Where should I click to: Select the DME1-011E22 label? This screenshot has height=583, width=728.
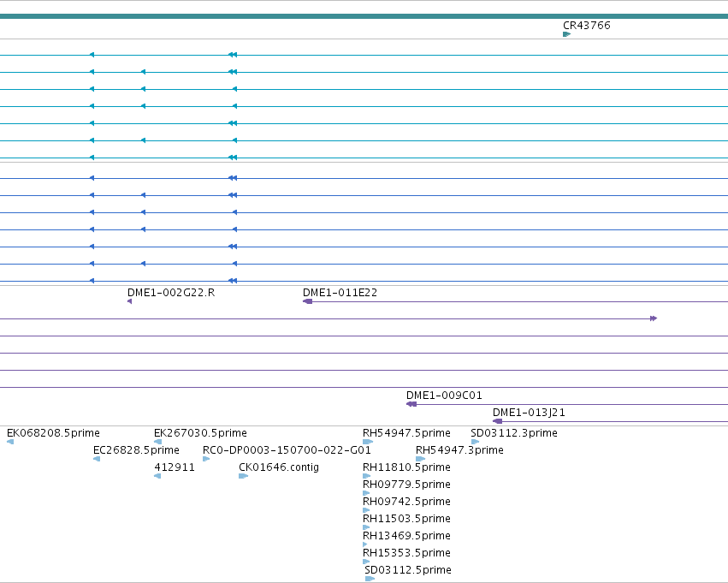[x=340, y=293]
